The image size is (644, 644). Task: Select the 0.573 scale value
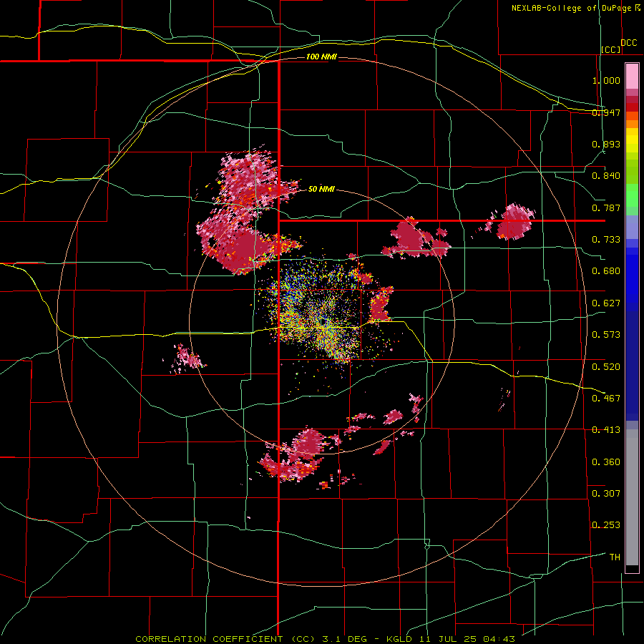[606, 335]
